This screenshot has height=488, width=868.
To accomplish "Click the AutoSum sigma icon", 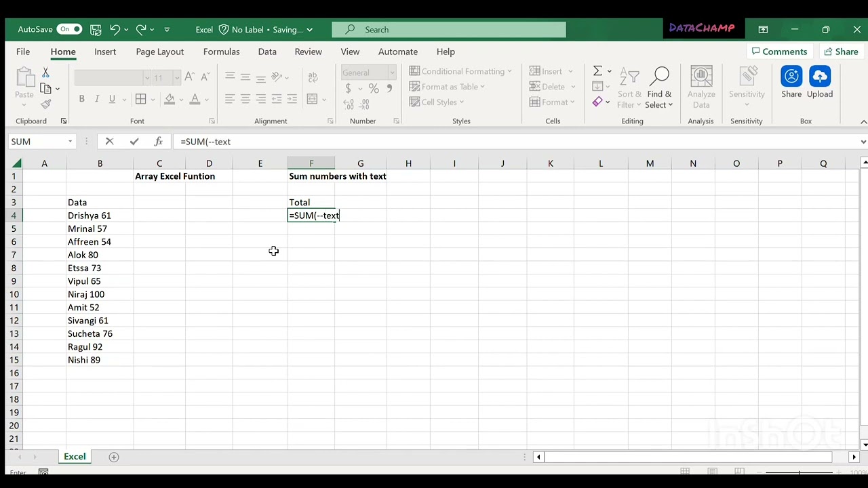I will click(597, 71).
